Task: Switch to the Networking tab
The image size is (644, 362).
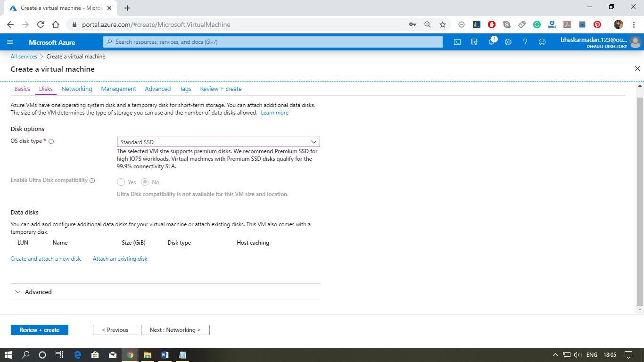Action: (76, 89)
